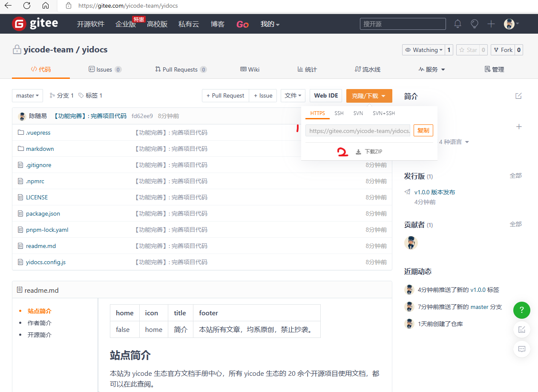Go to browser home icon
This screenshot has width=538, height=392.
(x=46, y=6)
